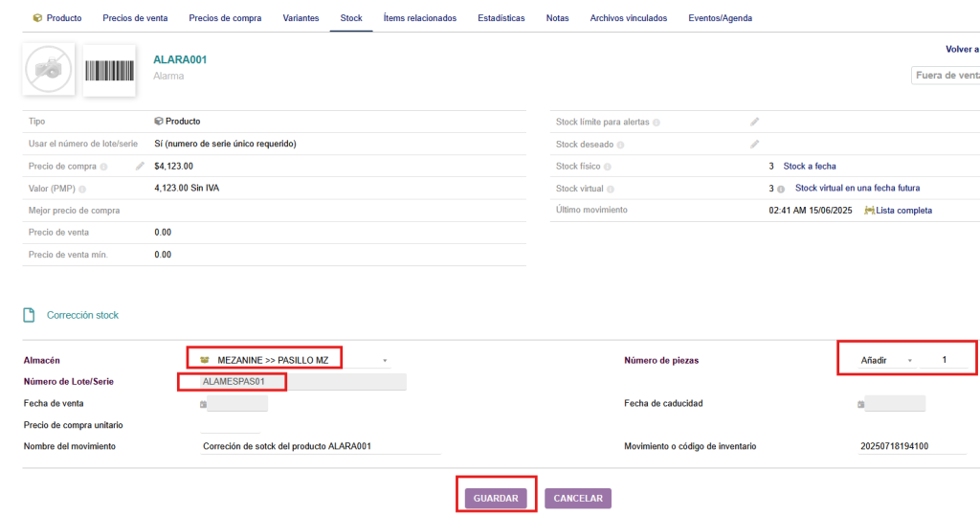980x516 pixels.
Task: Click info icon next to Valor (PMP)
Action: coord(83,190)
